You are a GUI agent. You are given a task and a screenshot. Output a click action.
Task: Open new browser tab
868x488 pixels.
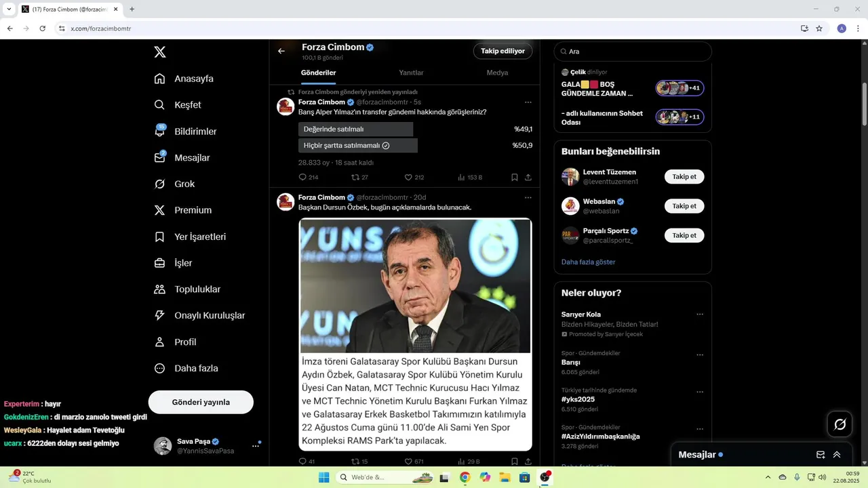[132, 9]
